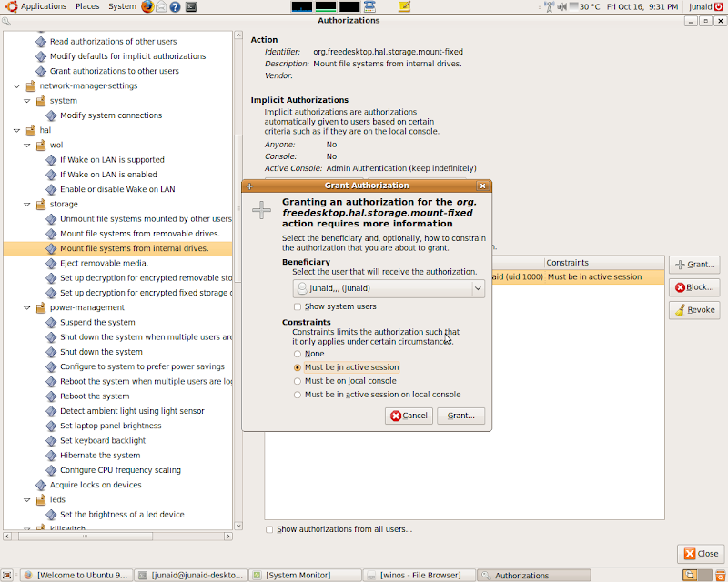Click the red power icon beside junaid
Screen dimensions: 728x582
719,6
